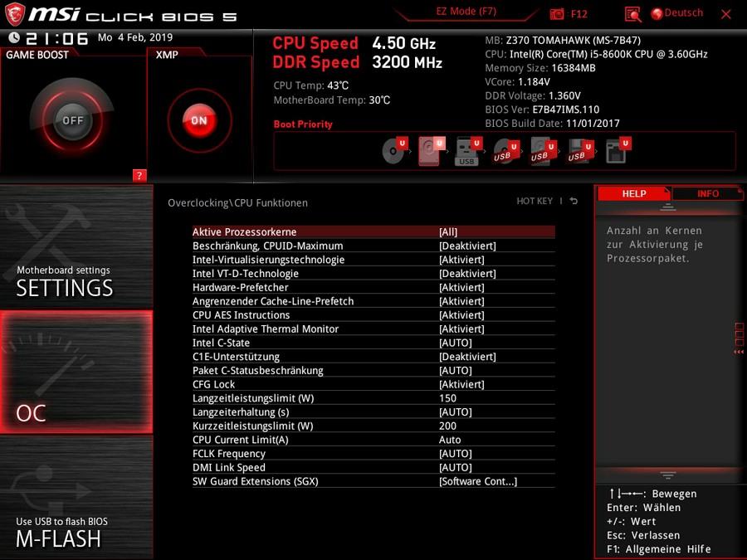The height and width of the screenshot is (560, 747).
Task: Click the MSI dragon shield logo
Action: (x=14, y=13)
